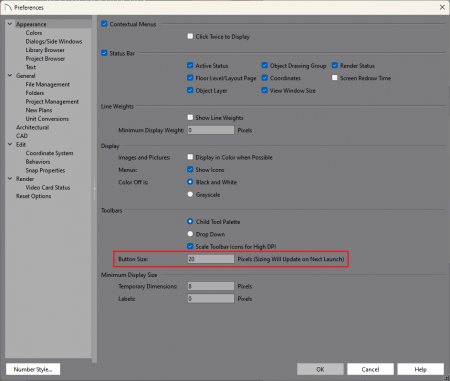
Task: Open Project Browser preferences
Action: pos(45,59)
